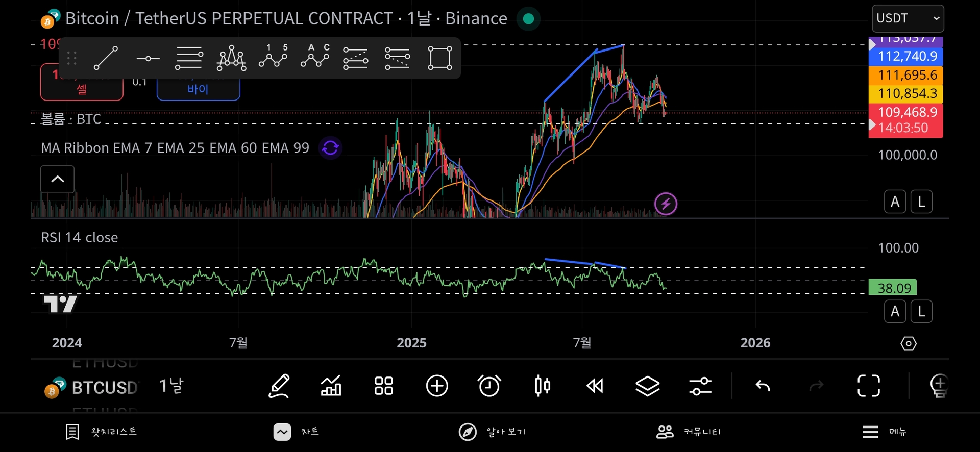Open the layout grid templates
This screenshot has height=452, width=980.
pos(384,386)
